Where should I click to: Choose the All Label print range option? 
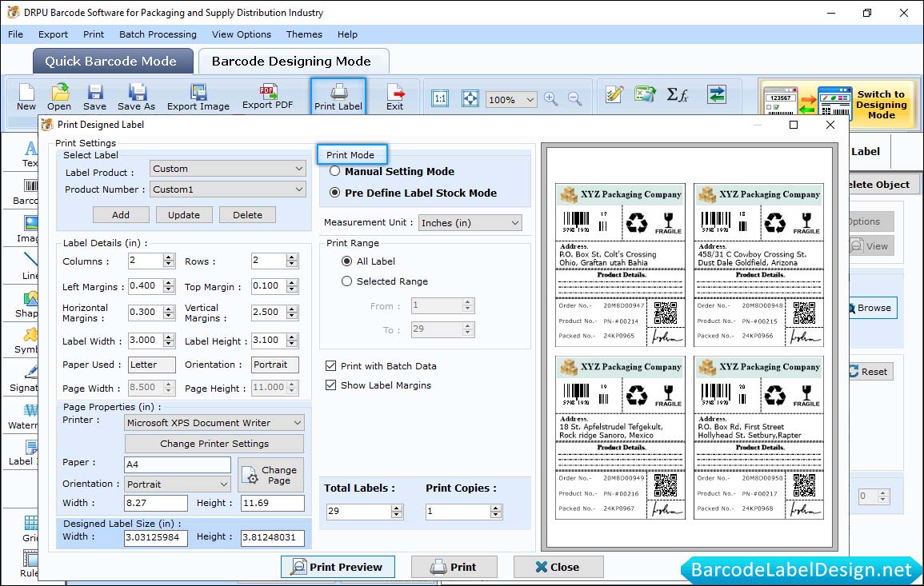pyautogui.click(x=346, y=261)
